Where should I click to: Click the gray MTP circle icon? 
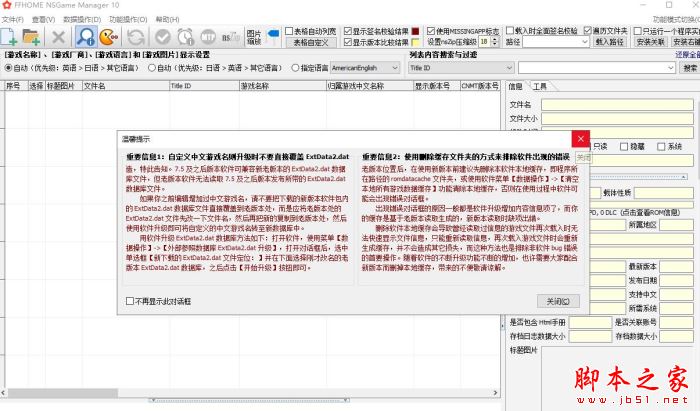[x=208, y=37]
